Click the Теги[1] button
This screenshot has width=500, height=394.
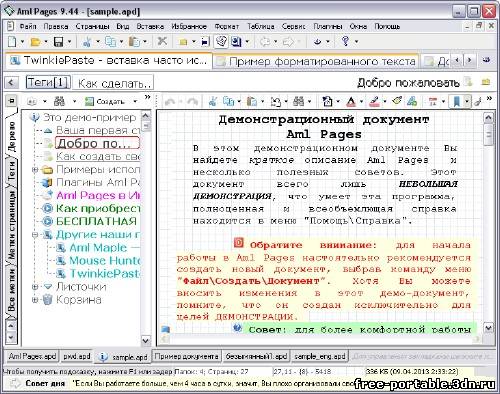click(x=48, y=82)
